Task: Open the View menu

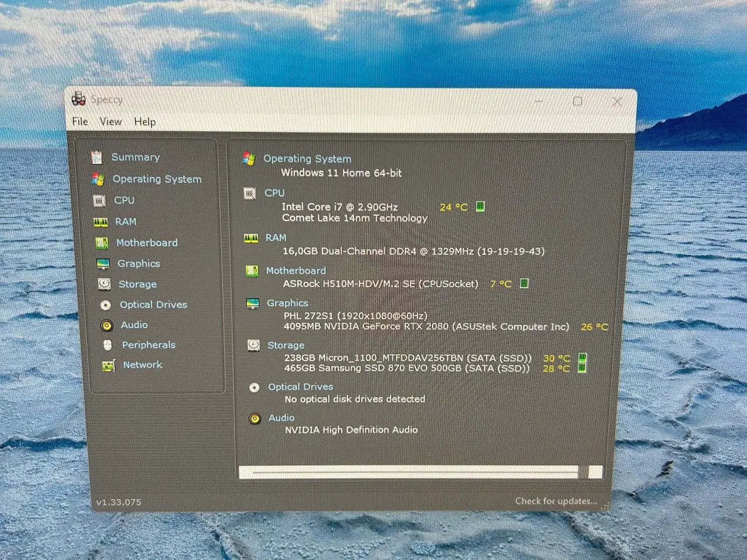Action: pos(110,121)
